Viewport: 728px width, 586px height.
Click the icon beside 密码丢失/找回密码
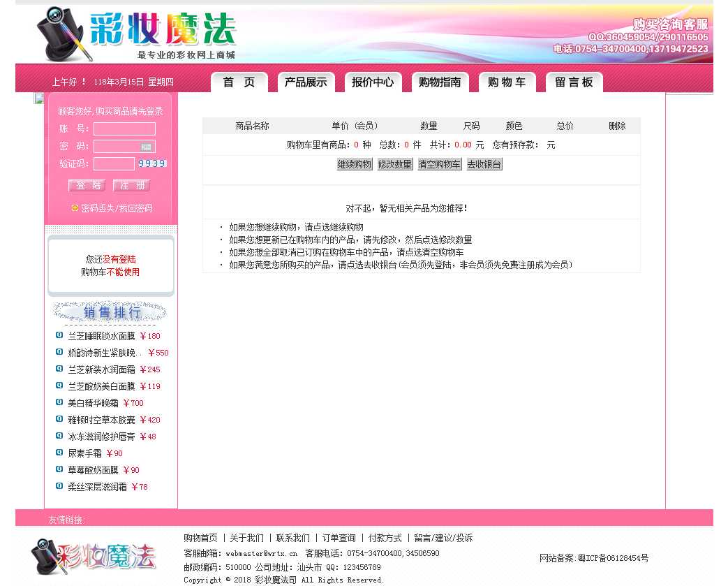(75, 207)
